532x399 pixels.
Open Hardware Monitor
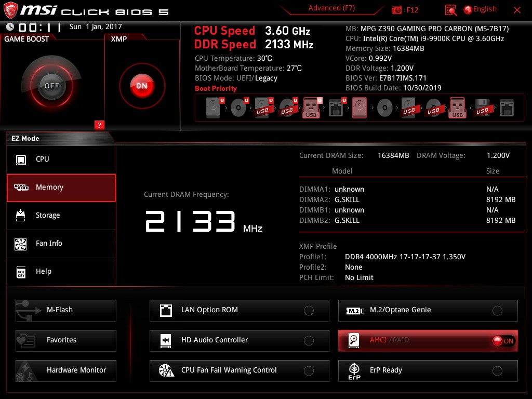[66, 371]
